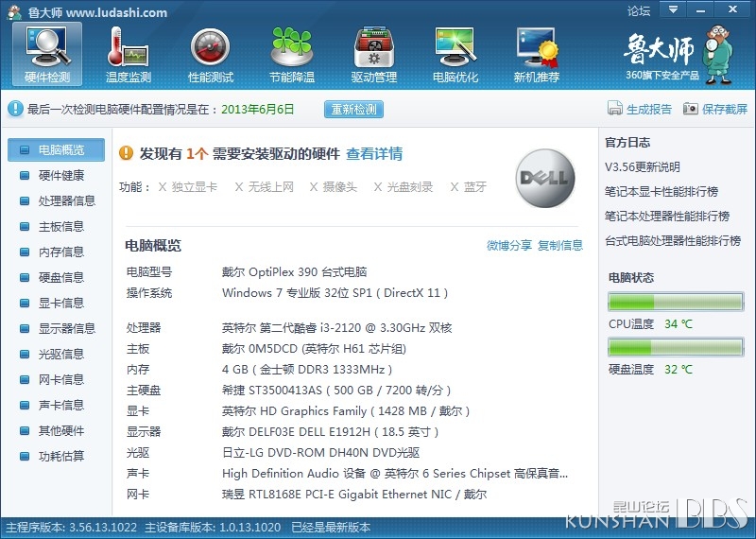Click the 独立显卡 feature indicator

coord(187,187)
